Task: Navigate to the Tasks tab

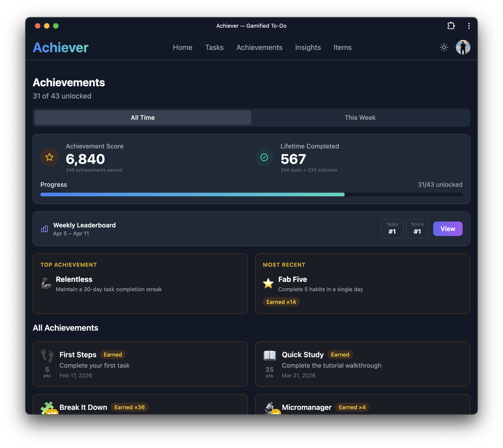Action: click(214, 47)
